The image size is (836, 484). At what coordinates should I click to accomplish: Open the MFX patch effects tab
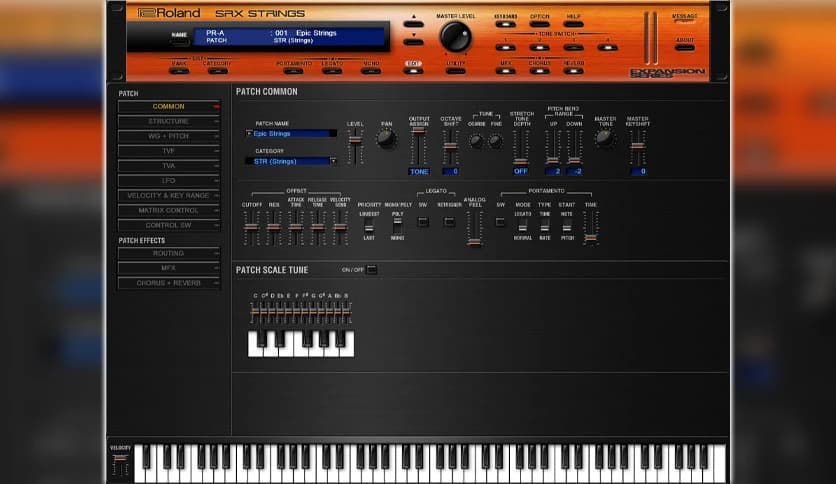click(x=168, y=268)
